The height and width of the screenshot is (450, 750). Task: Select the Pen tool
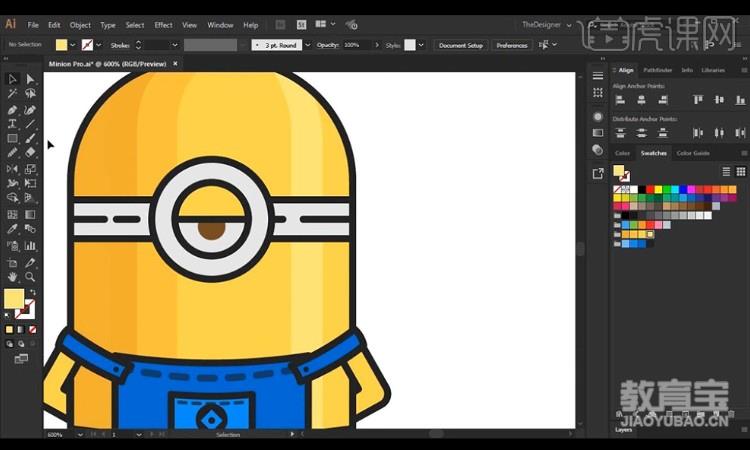pos(12,110)
